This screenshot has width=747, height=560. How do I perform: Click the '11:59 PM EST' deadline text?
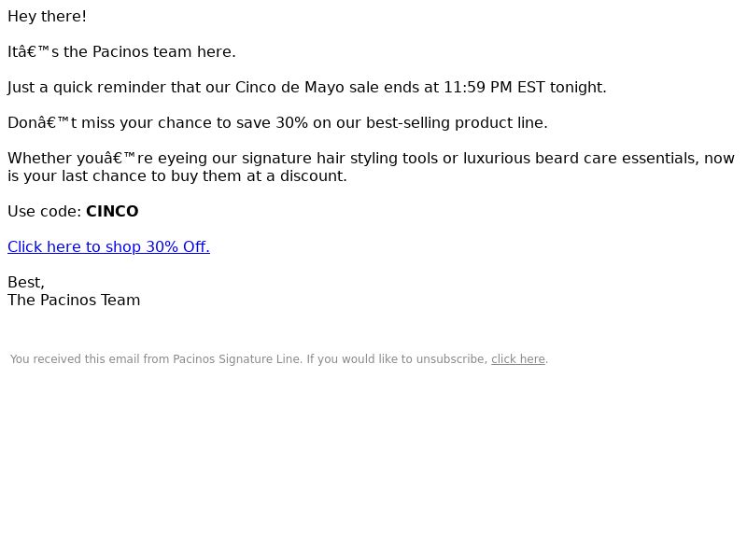(x=494, y=87)
